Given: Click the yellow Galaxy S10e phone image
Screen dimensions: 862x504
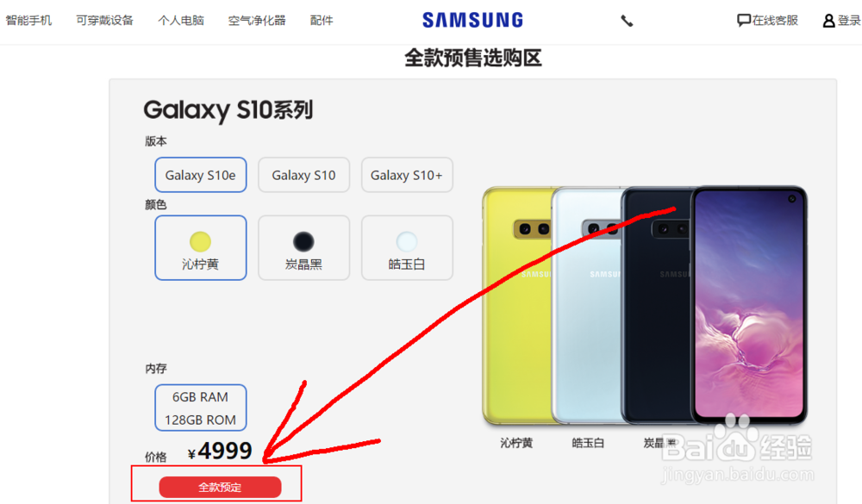Looking at the screenshot, I should 516,306.
